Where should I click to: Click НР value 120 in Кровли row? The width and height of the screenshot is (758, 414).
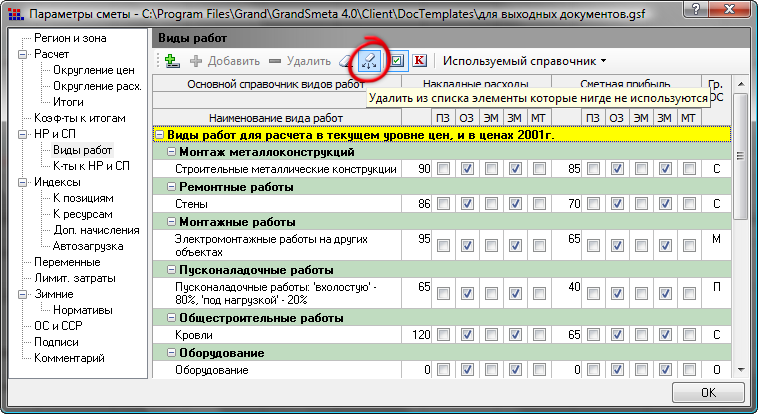coord(421,335)
